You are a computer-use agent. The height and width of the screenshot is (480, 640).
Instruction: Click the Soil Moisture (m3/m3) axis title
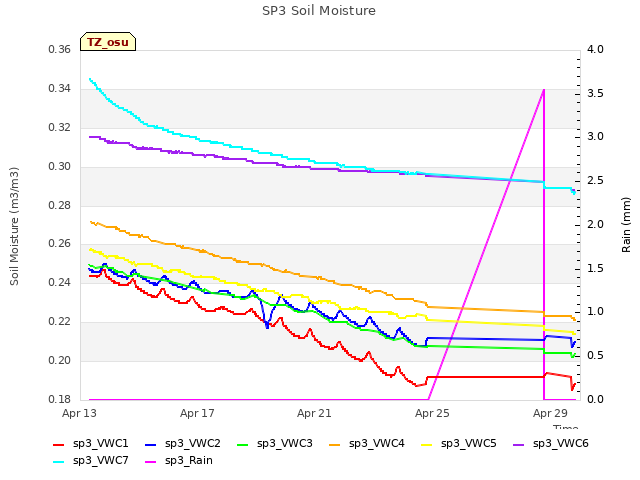(14, 226)
